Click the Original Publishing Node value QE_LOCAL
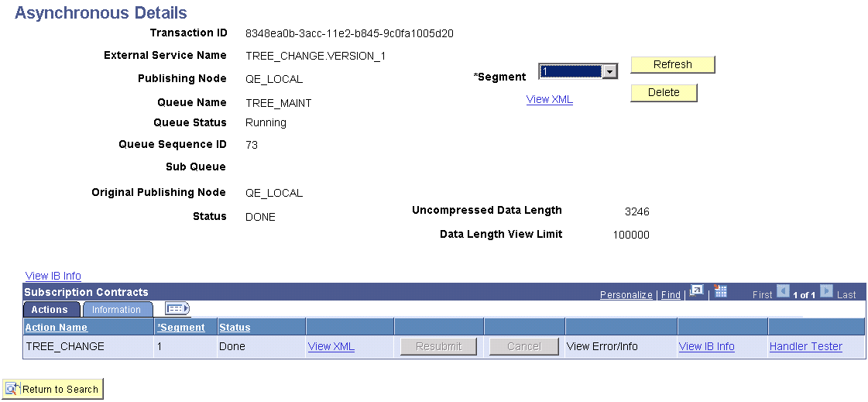 [x=274, y=193]
